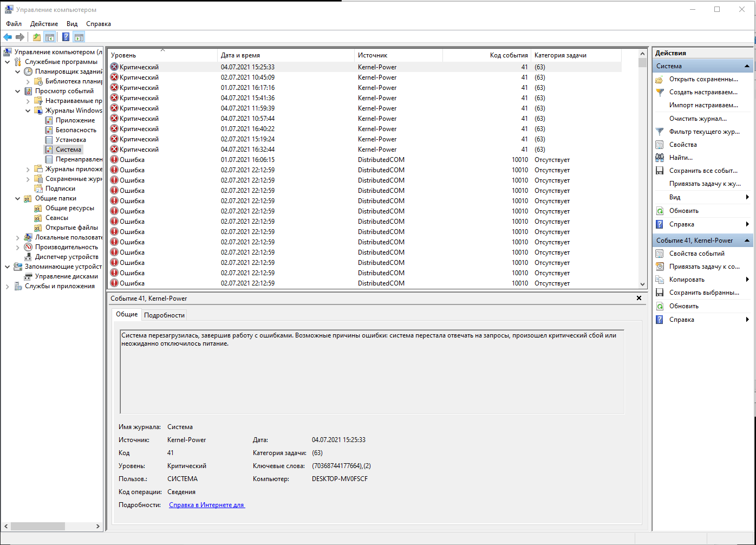
Task: Click Привязать задачу к журналу action
Action: [x=705, y=184]
